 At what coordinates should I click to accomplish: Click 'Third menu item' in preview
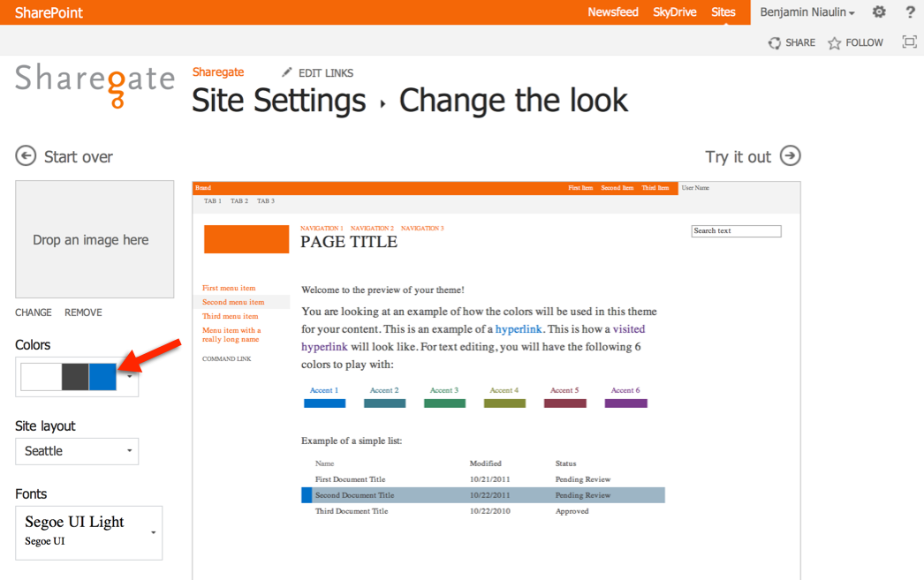coord(230,316)
